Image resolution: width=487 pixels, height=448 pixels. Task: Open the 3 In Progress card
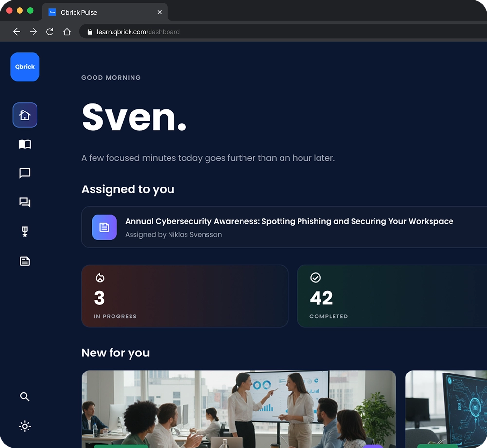pos(185,296)
